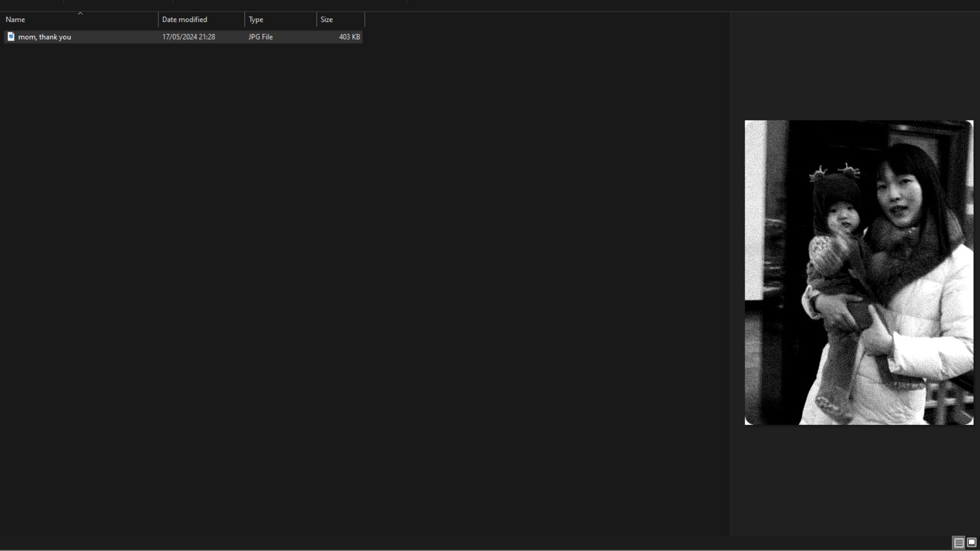Click empty file list area to deselect

[357, 255]
